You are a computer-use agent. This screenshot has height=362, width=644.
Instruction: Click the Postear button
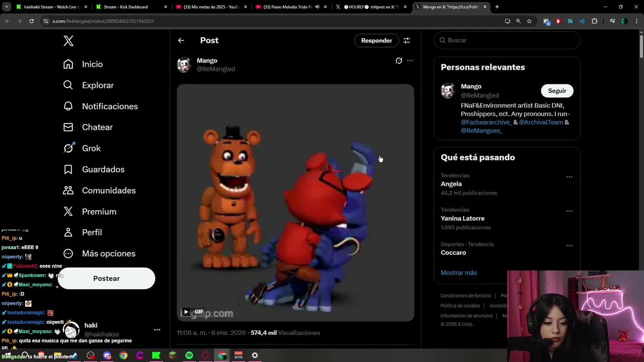point(107,279)
